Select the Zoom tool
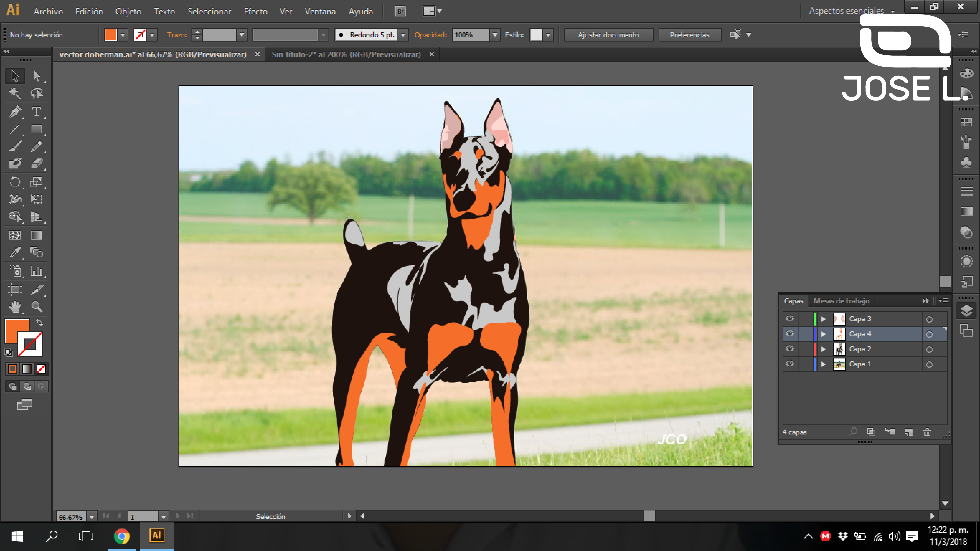Screen dimensions: 980x551 click(36, 307)
